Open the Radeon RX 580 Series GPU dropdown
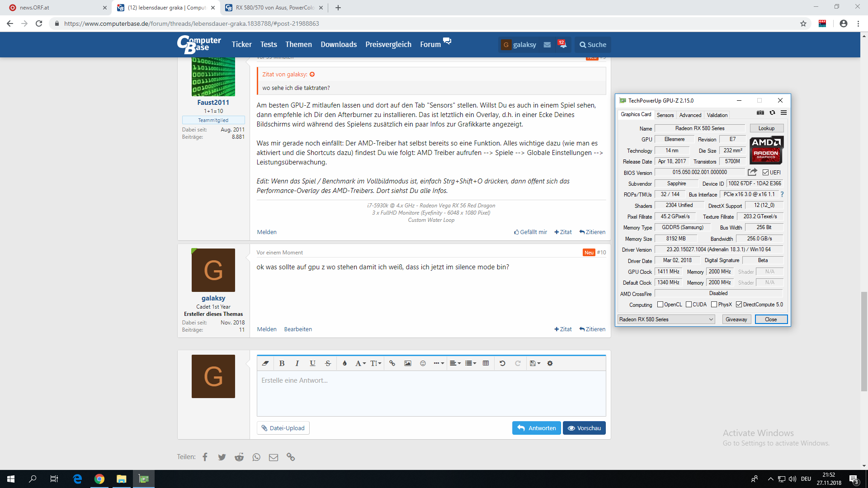This screenshot has width=868, height=488. click(x=666, y=319)
